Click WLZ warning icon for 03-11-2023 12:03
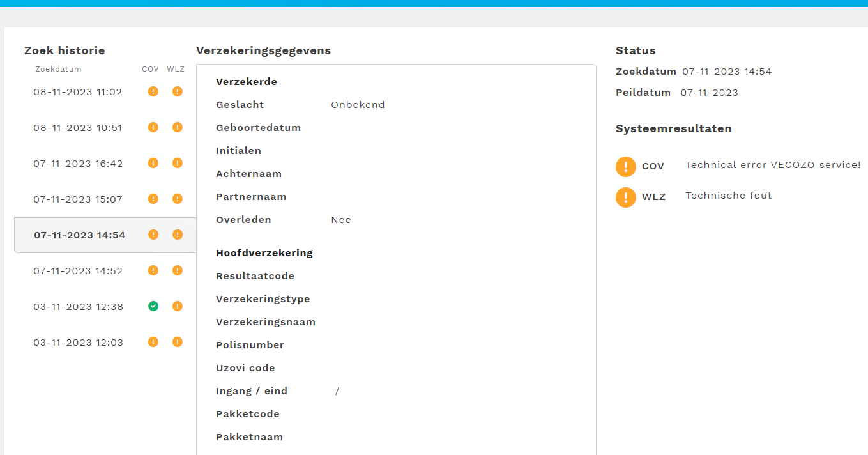The image size is (868, 455). 178,342
